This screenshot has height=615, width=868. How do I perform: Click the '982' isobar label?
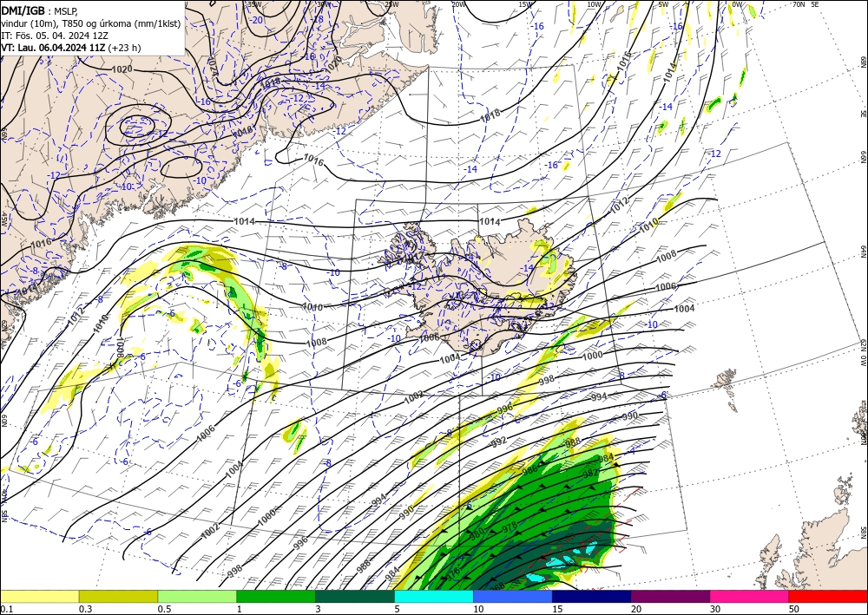click(x=590, y=474)
